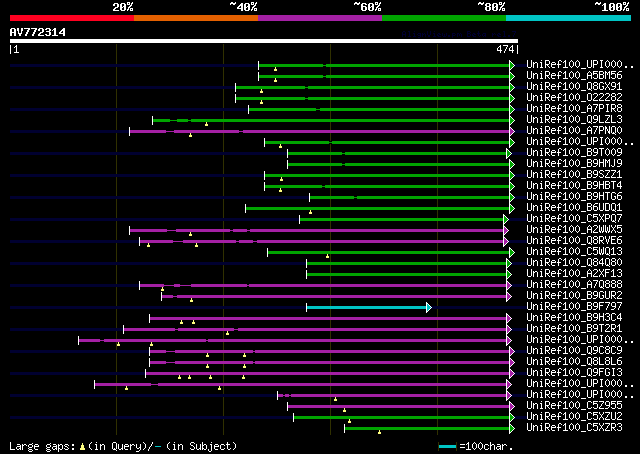This screenshot has height=454, width=640.
Task: Open hit label UniRef100_C5XPQ7
Action: [x=574, y=219]
